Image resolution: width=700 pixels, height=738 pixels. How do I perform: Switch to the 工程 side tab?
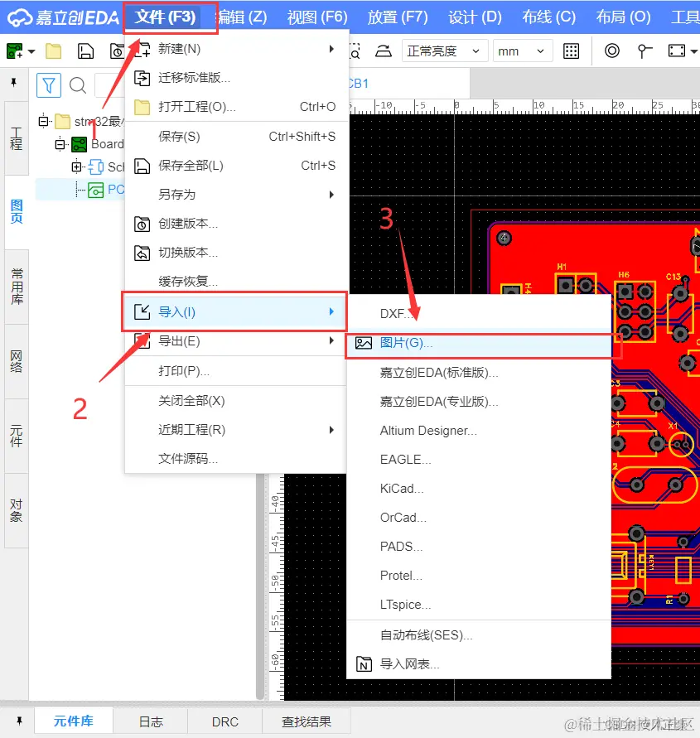coord(17,138)
